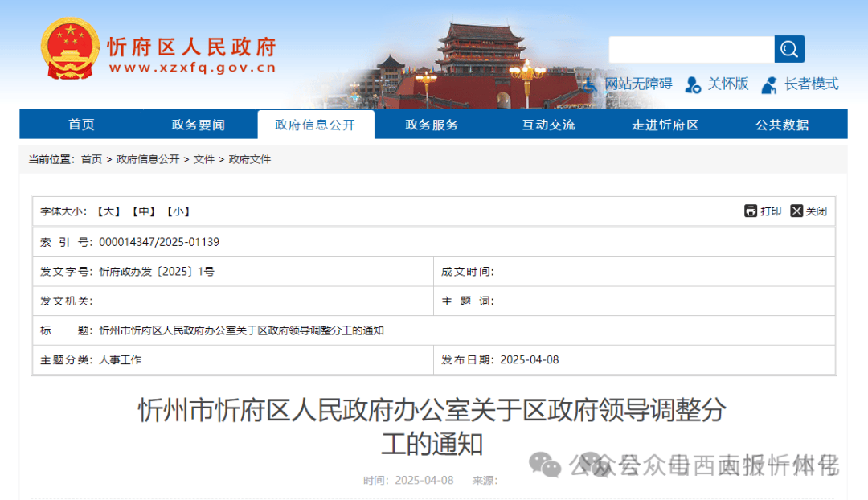Image resolution: width=868 pixels, height=500 pixels.
Task: Open the 政务服务 menu item
Action: click(x=432, y=124)
